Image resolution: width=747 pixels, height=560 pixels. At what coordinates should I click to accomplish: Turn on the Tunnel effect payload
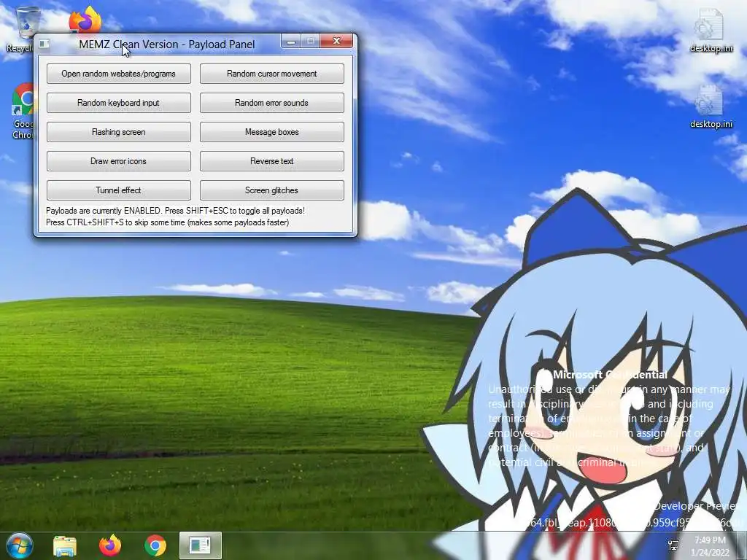coord(119,190)
